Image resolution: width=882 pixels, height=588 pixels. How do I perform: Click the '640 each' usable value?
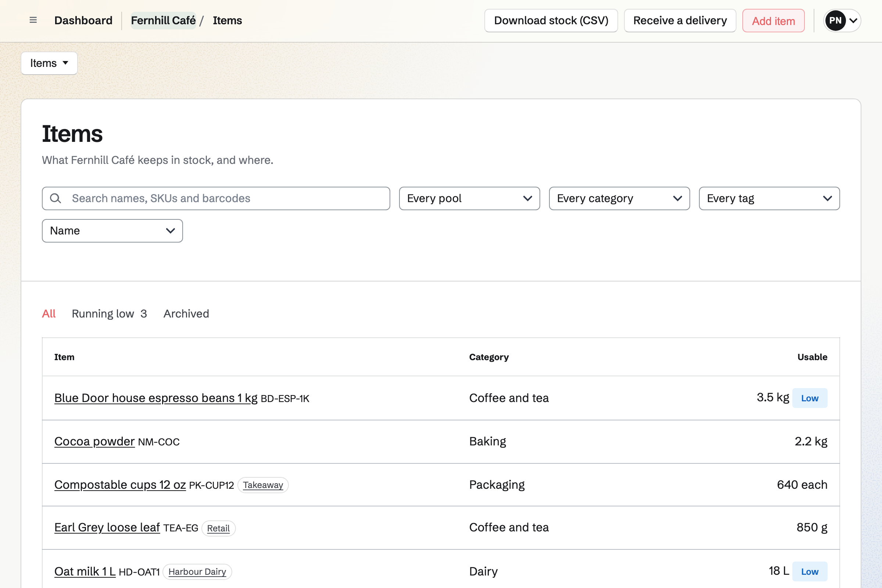(802, 485)
